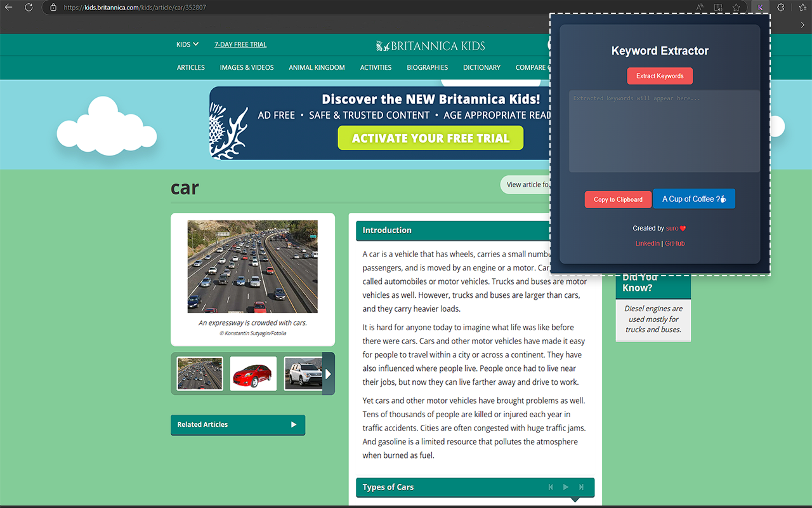Collapse the Introduction section header
812x508 pixels.
pyautogui.click(x=453, y=230)
